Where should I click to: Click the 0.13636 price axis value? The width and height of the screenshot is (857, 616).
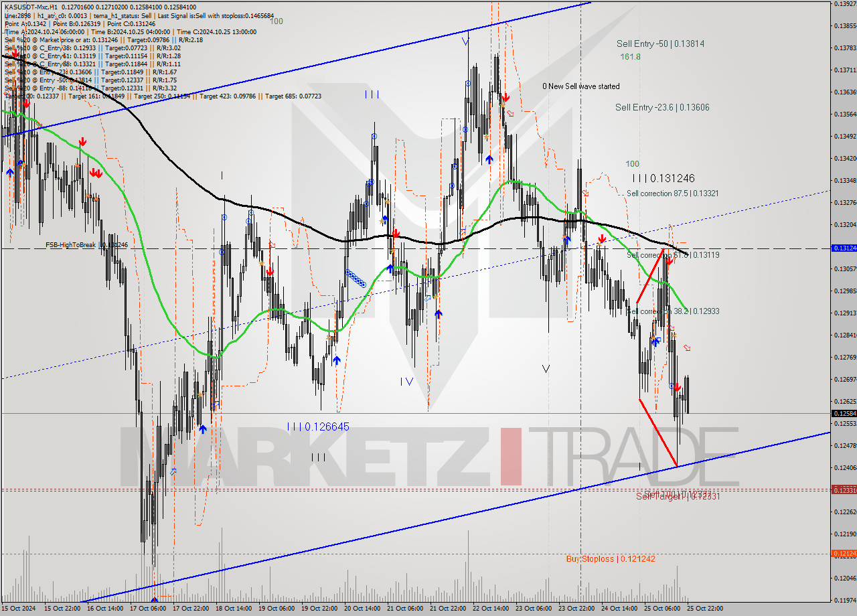click(845, 92)
